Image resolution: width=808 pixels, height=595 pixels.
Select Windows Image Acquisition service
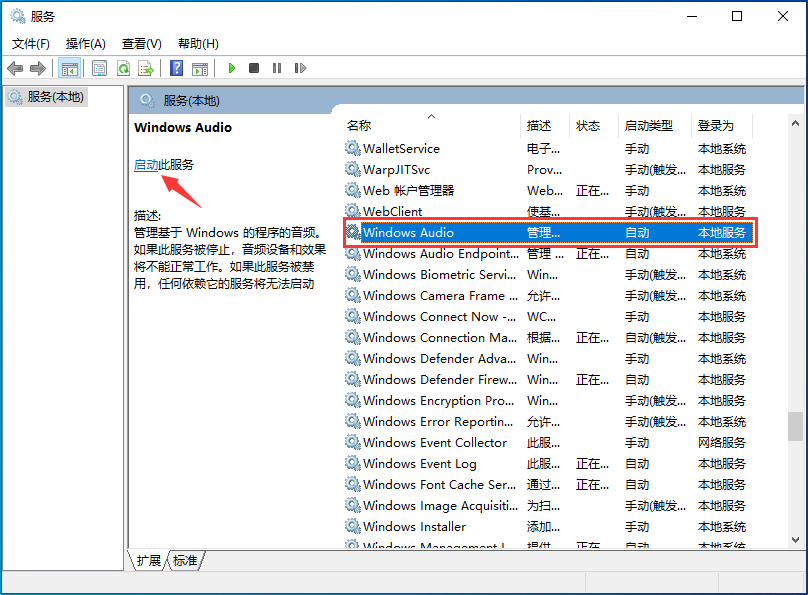(441, 505)
